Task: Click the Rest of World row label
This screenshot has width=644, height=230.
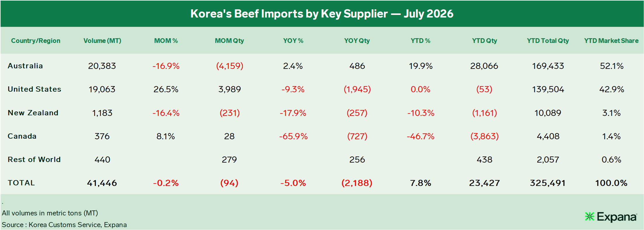Action: 34,159
